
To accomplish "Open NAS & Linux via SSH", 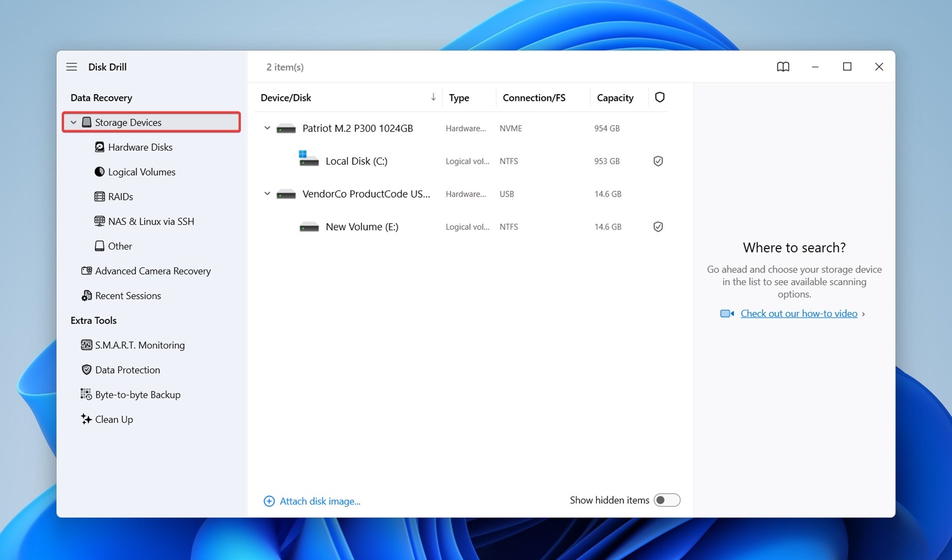I will tap(151, 221).
